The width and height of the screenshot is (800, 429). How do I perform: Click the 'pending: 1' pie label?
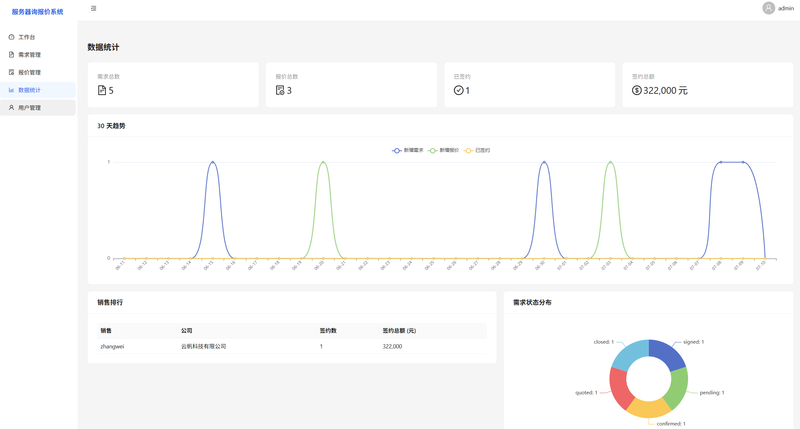tap(712, 393)
